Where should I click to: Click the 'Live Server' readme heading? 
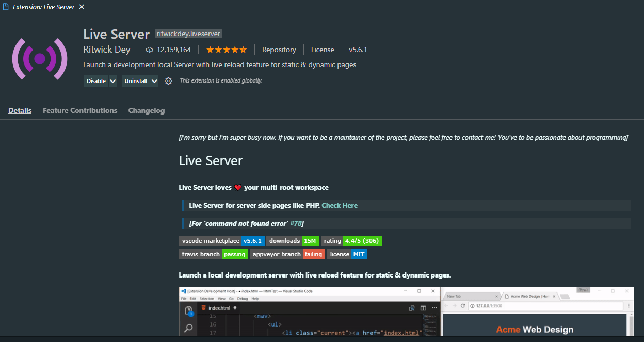pyautogui.click(x=211, y=160)
